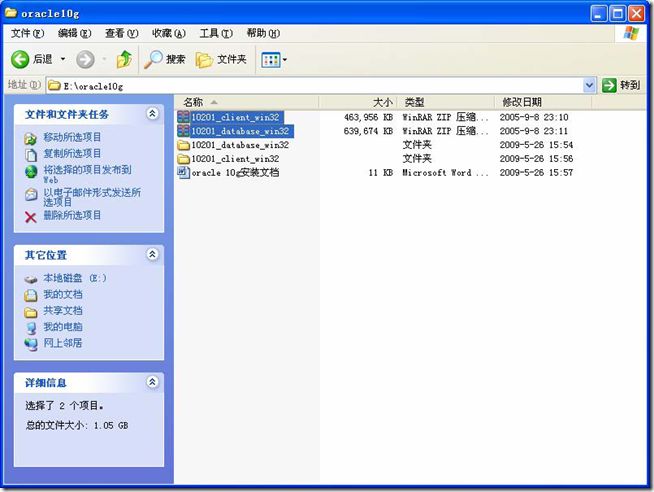The image size is (654, 492).
Task: Click the email envelope icon
Action: (x=30, y=194)
